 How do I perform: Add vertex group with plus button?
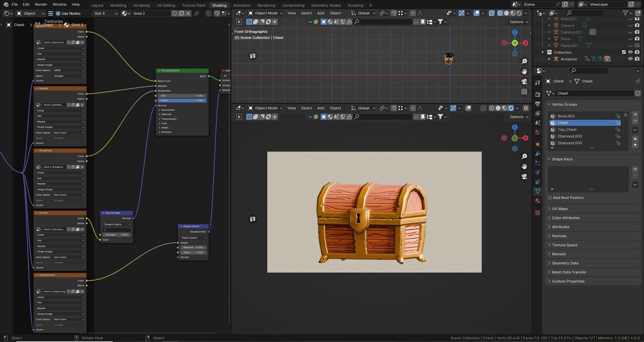pyautogui.click(x=635, y=114)
